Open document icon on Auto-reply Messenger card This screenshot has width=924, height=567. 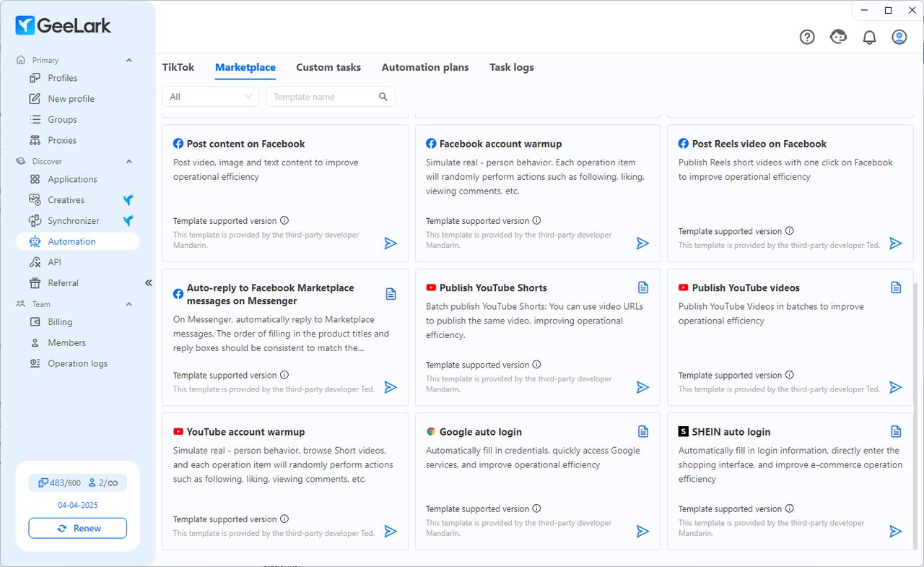tap(391, 294)
